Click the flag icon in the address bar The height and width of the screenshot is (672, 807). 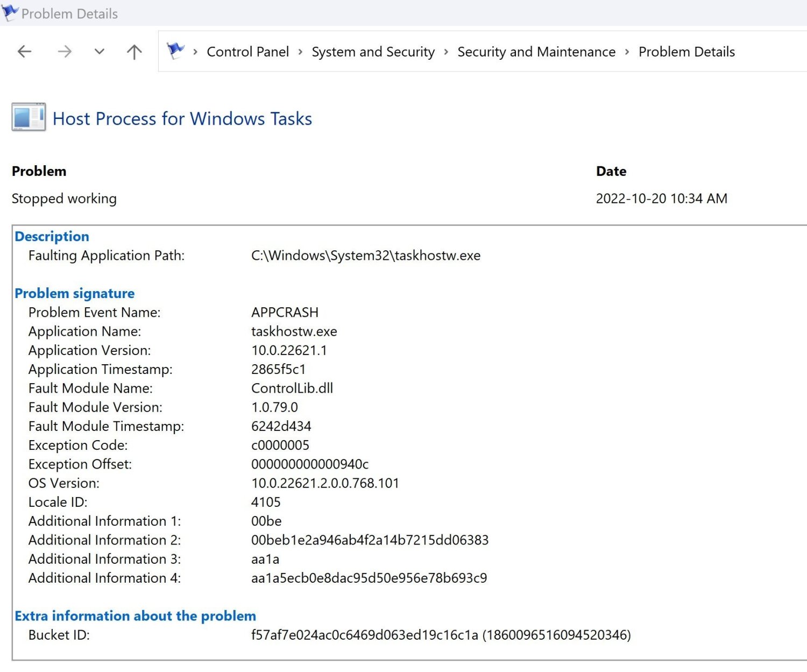click(175, 50)
